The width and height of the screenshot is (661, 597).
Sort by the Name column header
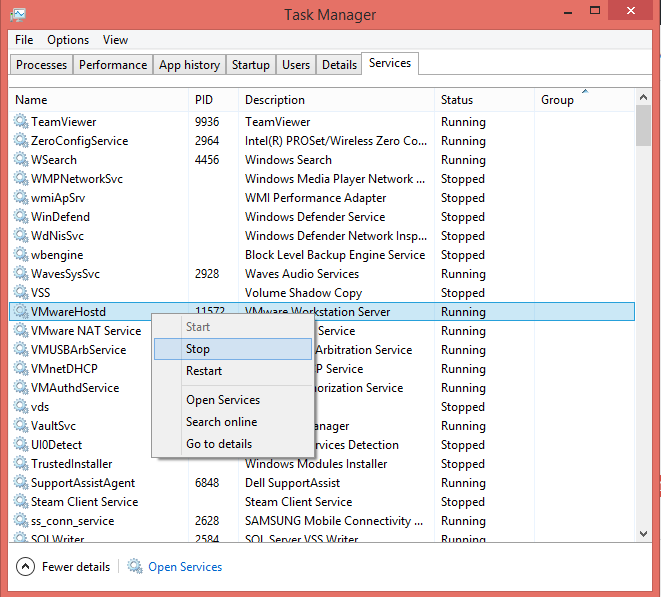(99, 100)
